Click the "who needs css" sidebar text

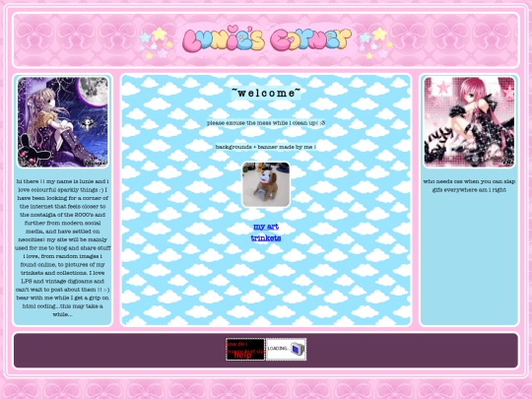tap(469, 185)
